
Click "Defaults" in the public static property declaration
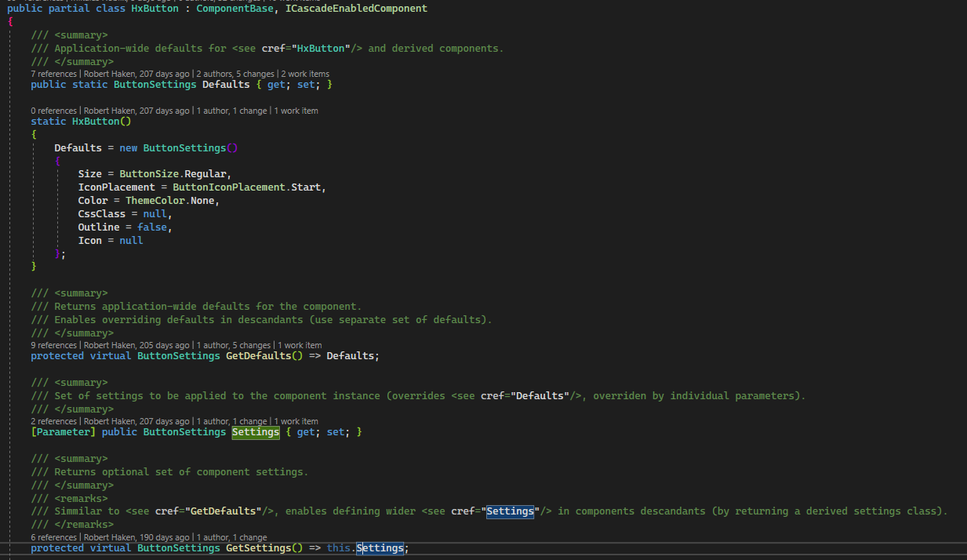click(226, 85)
